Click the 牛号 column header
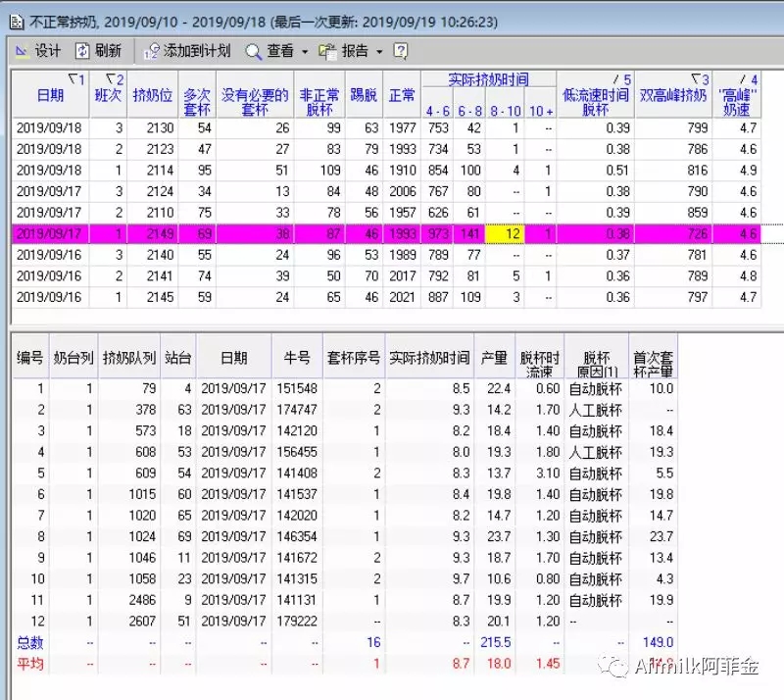This screenshot has height=700, width=784. point(297,357)
